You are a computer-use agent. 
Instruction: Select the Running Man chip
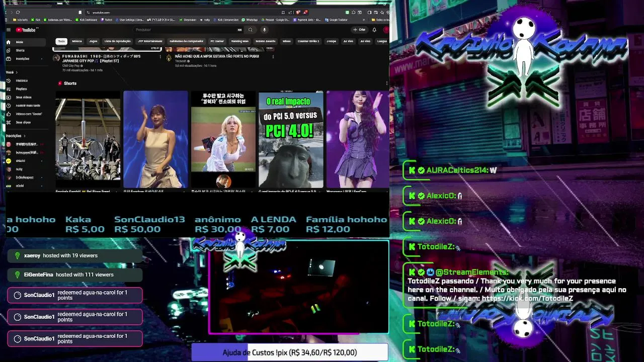[x=240, y=41]
